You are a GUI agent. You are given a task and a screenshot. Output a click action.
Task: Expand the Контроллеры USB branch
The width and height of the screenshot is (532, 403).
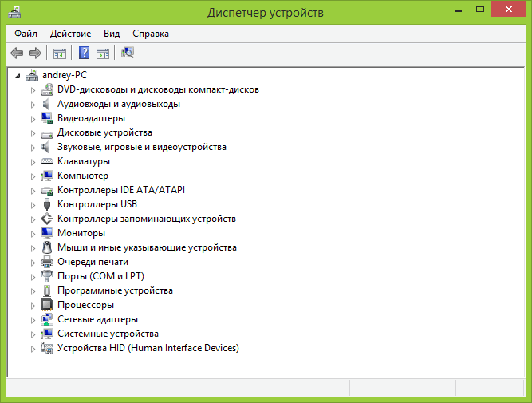pos(33,204)
